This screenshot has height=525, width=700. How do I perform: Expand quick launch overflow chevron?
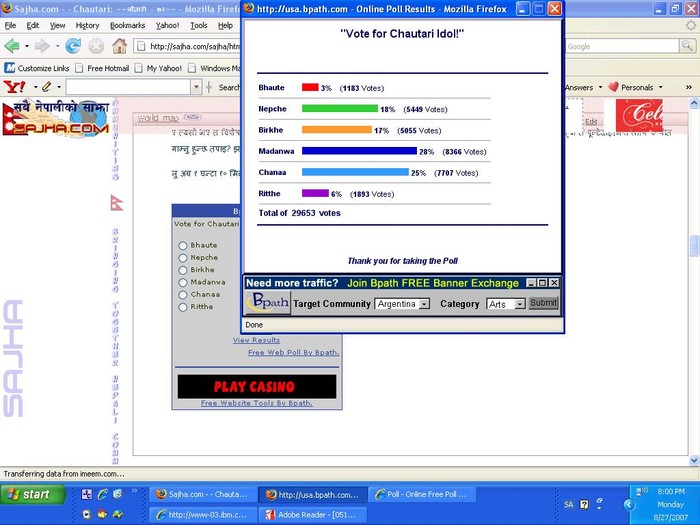(x=134, y=491)
